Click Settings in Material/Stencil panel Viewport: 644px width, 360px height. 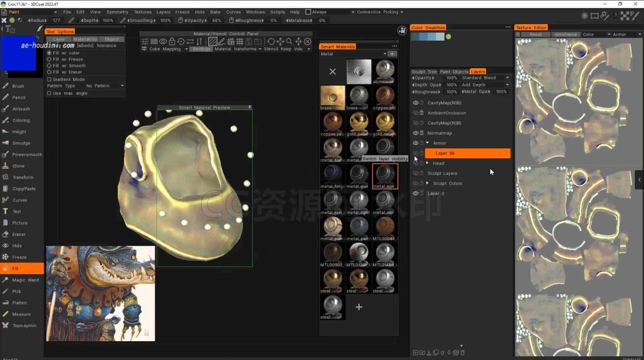[x=201, y=49]
